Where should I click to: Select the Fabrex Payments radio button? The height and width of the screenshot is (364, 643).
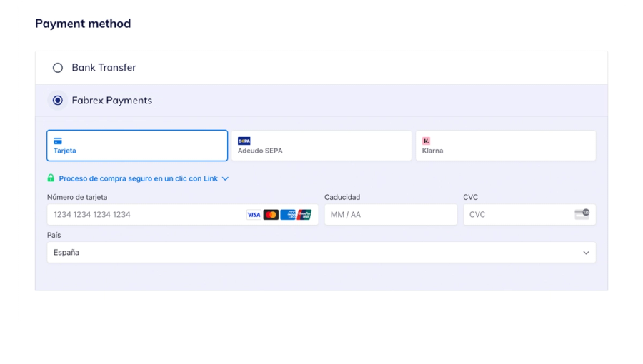58,101
